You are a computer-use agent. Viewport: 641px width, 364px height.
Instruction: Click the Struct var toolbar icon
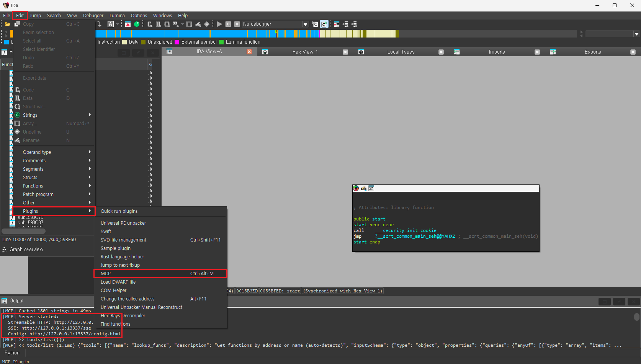click(167, 24)
